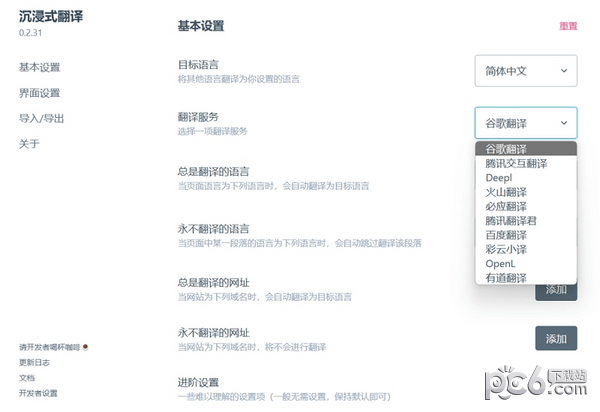The height and width of the screenshot is (412, 600).
Task: Click partially hidden 添加 button for 总是翻译的网址
Action: pos(556,292)
